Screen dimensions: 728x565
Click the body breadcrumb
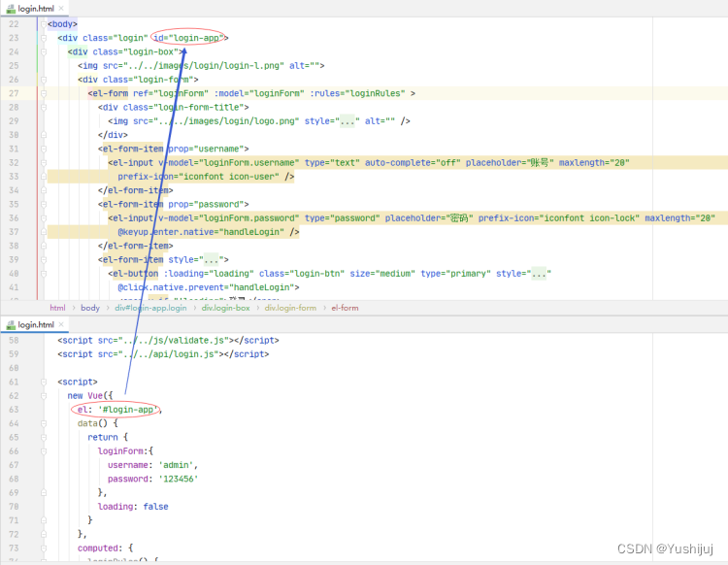click(x=90, y=308)
